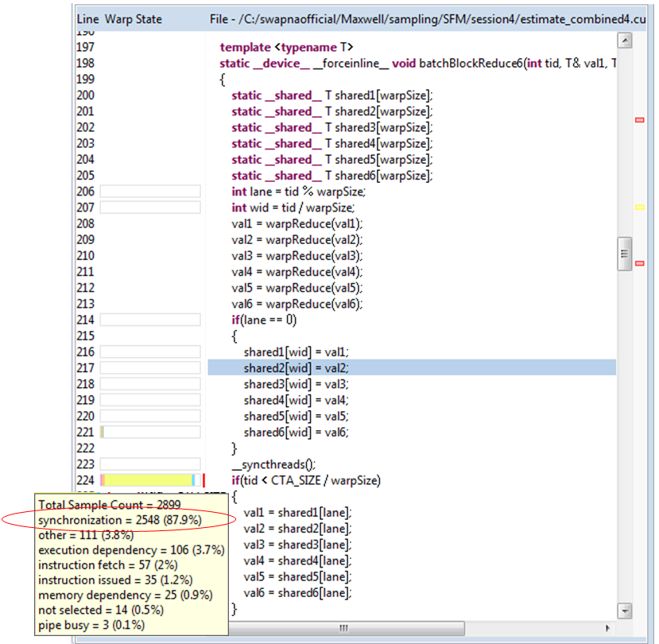
Task: Click line number 224
Action: (85, 480)
